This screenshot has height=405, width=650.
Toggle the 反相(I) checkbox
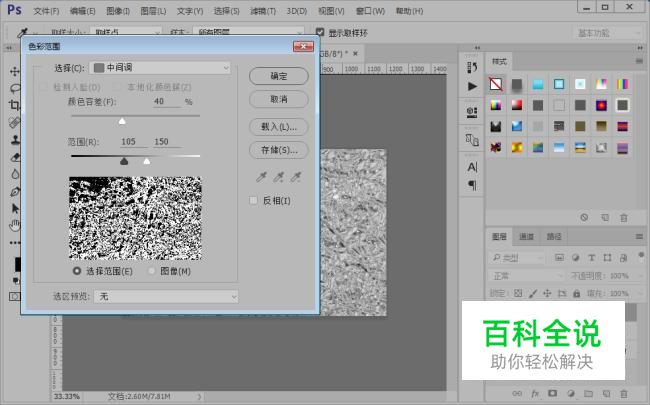(x=253, y=201)
